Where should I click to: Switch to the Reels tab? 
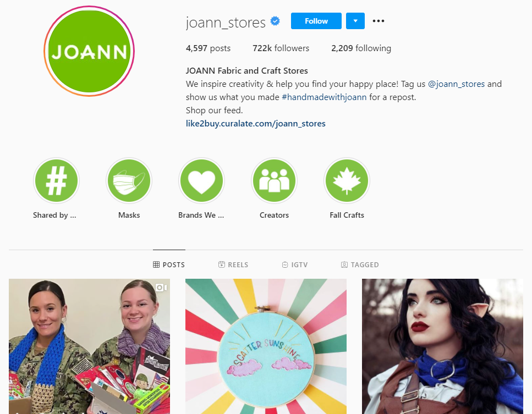coord(233,264)
